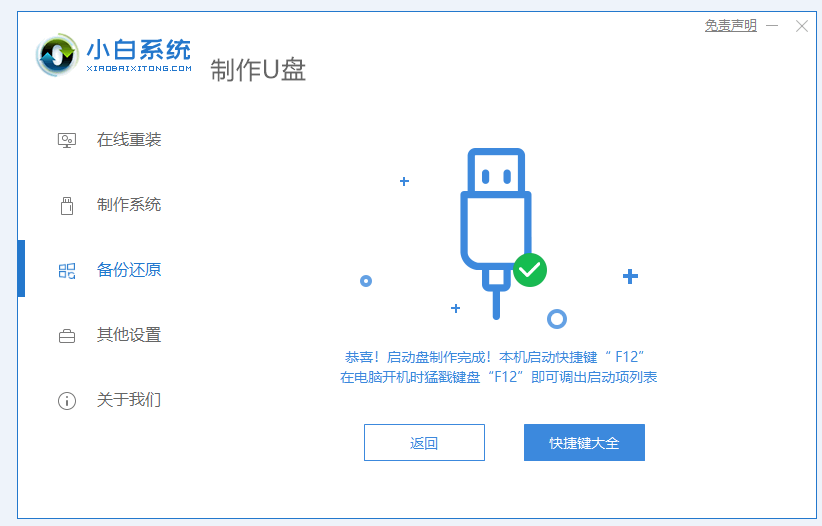Go to the 关于我们 page
The image size is (822, 526).
pos(110,400)
